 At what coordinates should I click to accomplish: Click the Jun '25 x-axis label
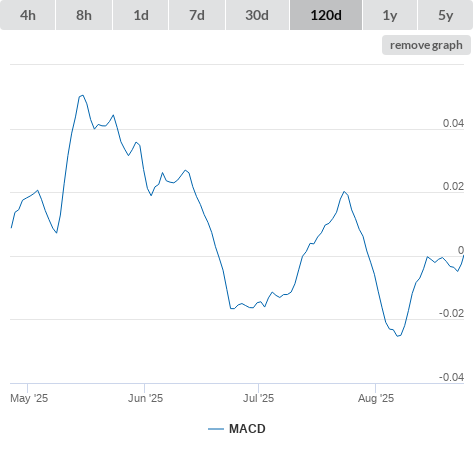[145, 398]
